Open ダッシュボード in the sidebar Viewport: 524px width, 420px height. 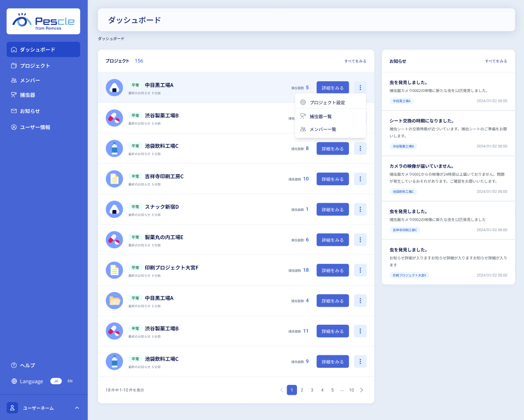43,50
